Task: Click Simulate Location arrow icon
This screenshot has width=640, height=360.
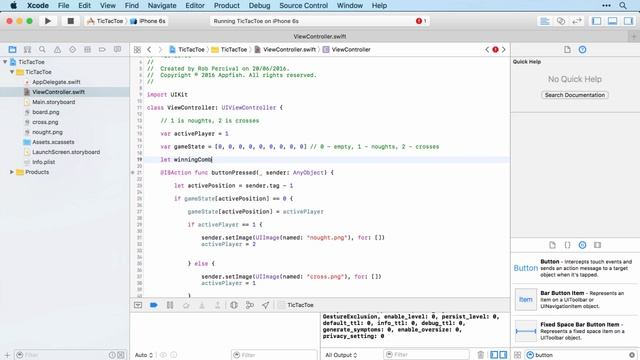Action: (266, 305)
